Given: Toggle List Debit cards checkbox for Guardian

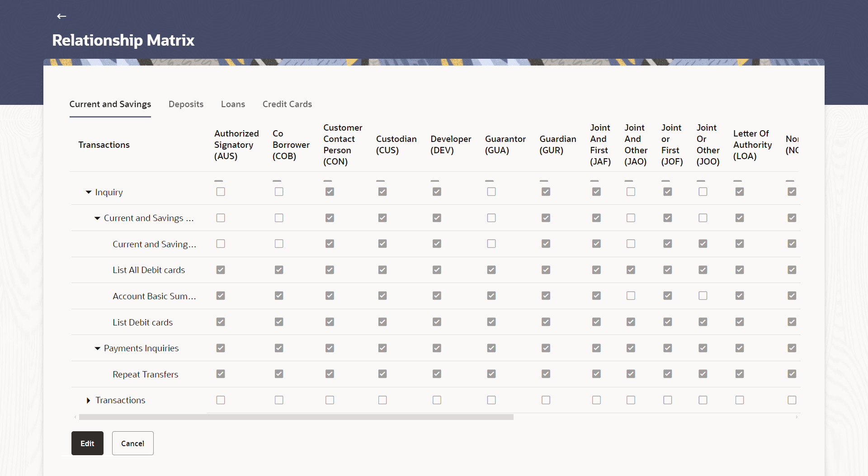Looking at the screenshot, I should click(x=546, y=322).
